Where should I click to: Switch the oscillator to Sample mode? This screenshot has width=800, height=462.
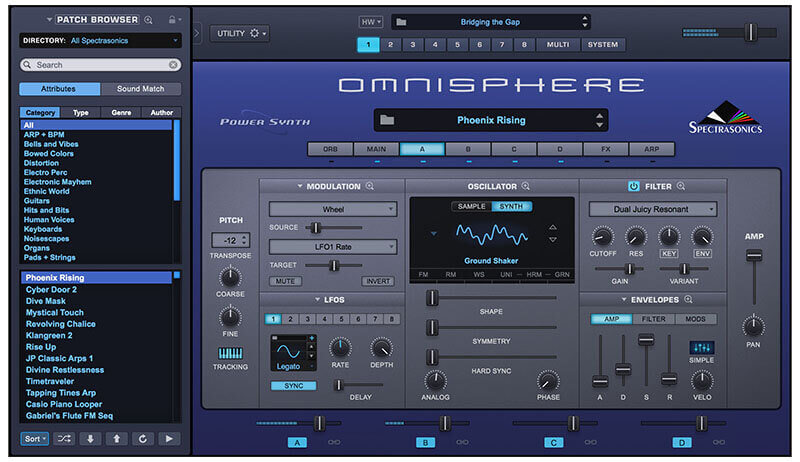pos(471,206)
